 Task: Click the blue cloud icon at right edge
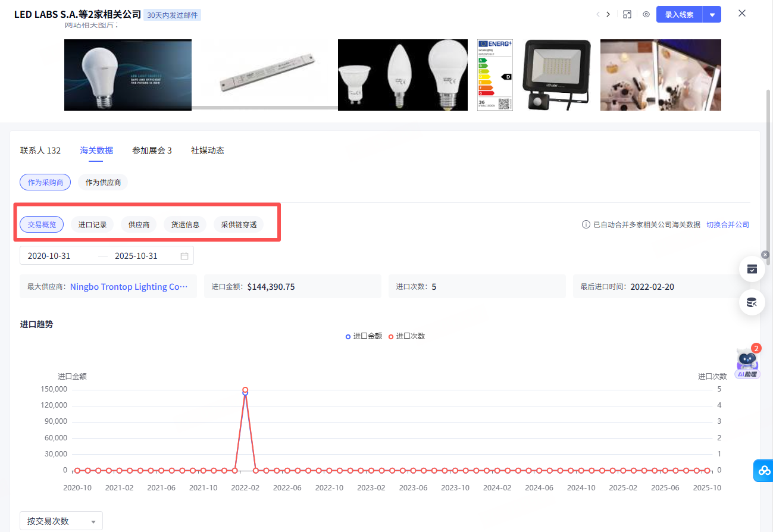pyautogui.click(x=763, y=470)
